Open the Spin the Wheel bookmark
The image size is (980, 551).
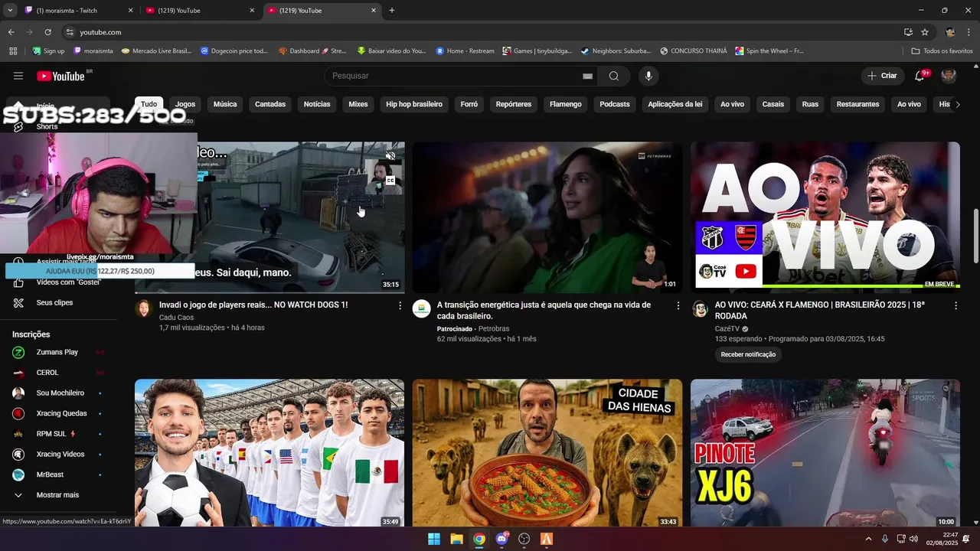click(x=769, y=51)
